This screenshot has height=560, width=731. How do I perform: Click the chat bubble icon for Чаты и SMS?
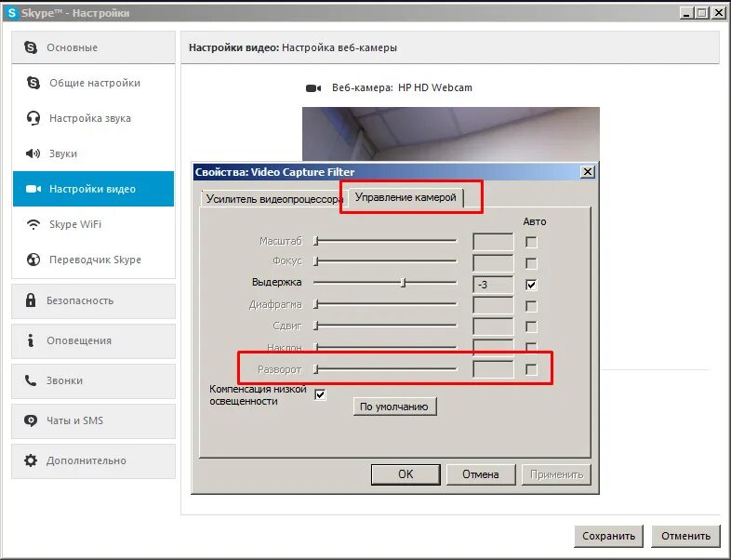point(31,420)
